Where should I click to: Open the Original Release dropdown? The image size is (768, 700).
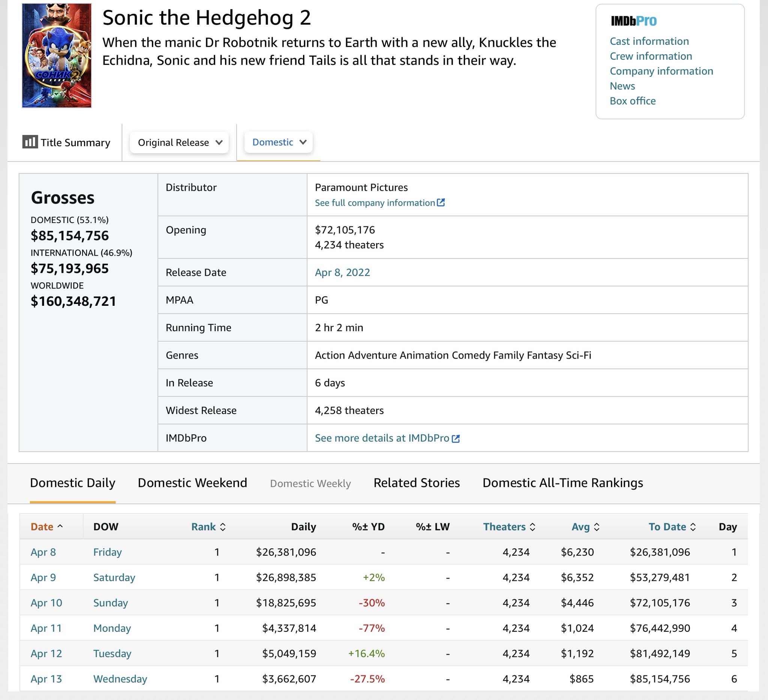click(x=179, y=142)
